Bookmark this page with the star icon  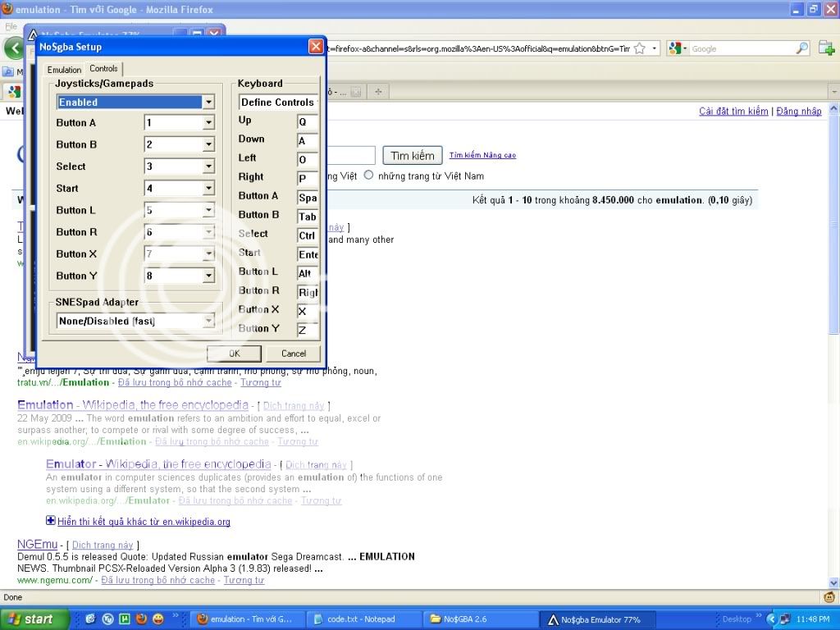pyautogui.click(x=639, y=48)
